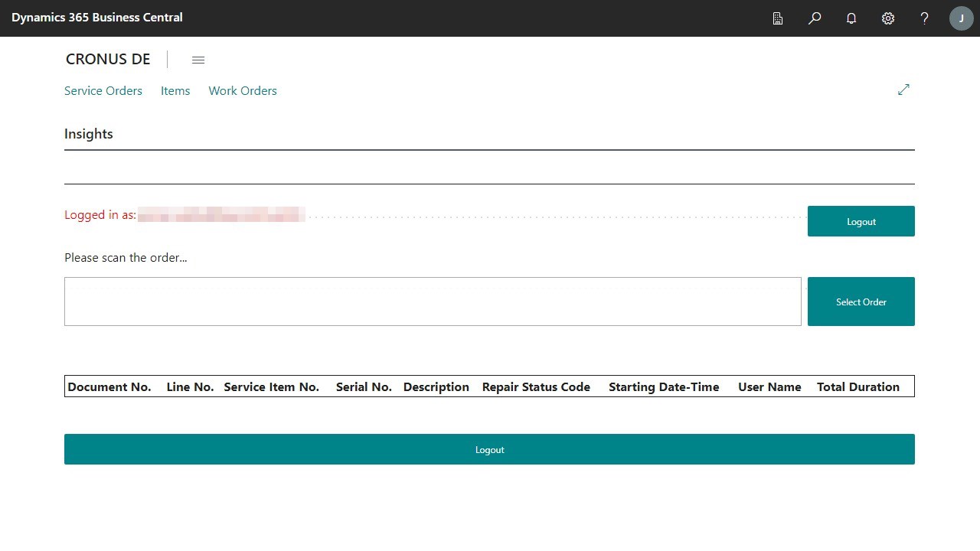Viewport: 980px width, 551px height.
Task: Open the user account avatar J
Action: click(961, 18)
